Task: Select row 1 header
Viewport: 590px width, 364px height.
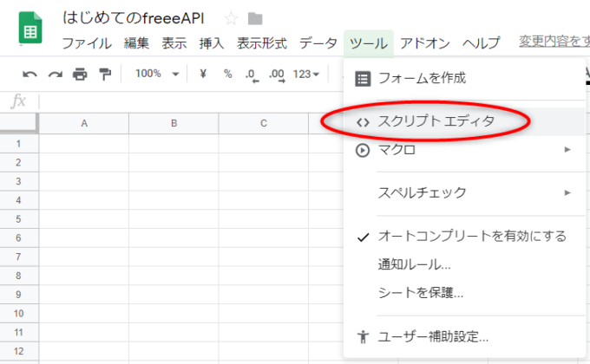Action: [19, 144]
